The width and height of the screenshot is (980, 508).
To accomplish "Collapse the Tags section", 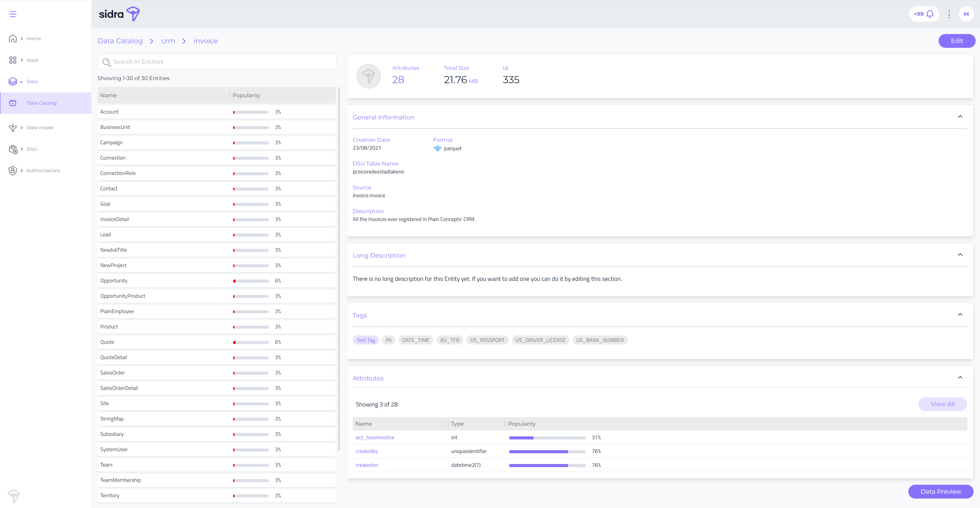I will 960,314.
